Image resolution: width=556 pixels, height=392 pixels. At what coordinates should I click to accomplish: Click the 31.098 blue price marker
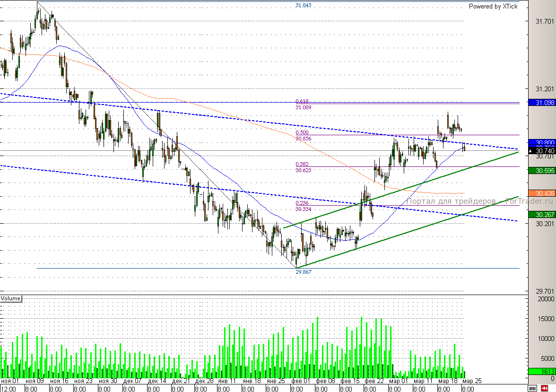(x=542, y=103)
